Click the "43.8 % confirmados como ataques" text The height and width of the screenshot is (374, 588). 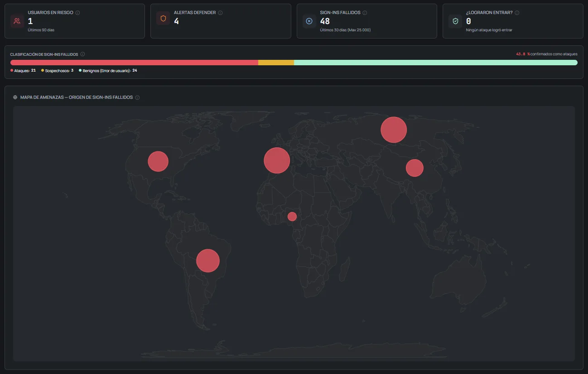tap(547, 54)
